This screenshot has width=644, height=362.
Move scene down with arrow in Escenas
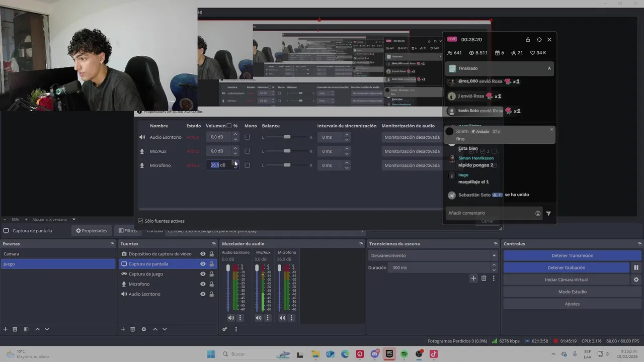47,329
